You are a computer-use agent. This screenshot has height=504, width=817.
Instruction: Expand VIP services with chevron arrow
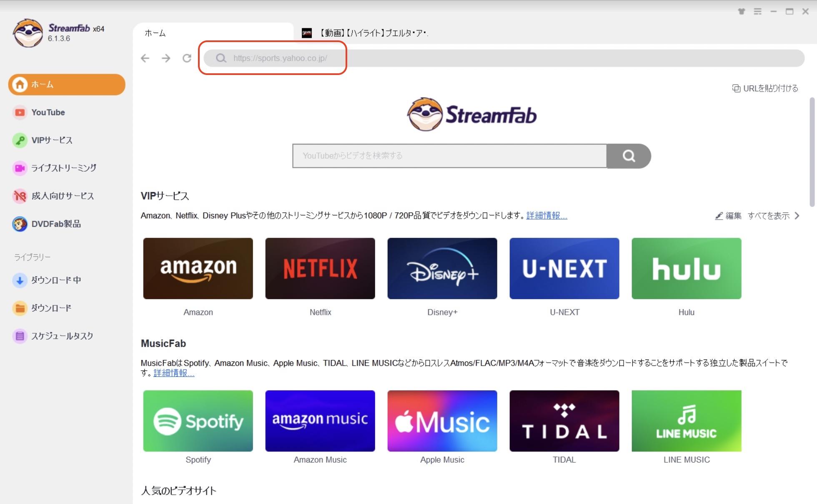coord(797,216)
